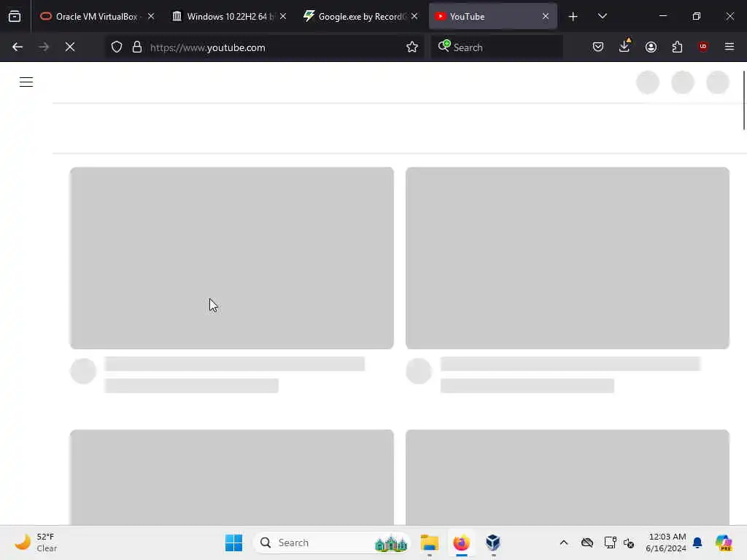This screenshot has width=747, height=560.
Task: Open the YouTube guide hamburger menu
Action: tap(26, 82)
